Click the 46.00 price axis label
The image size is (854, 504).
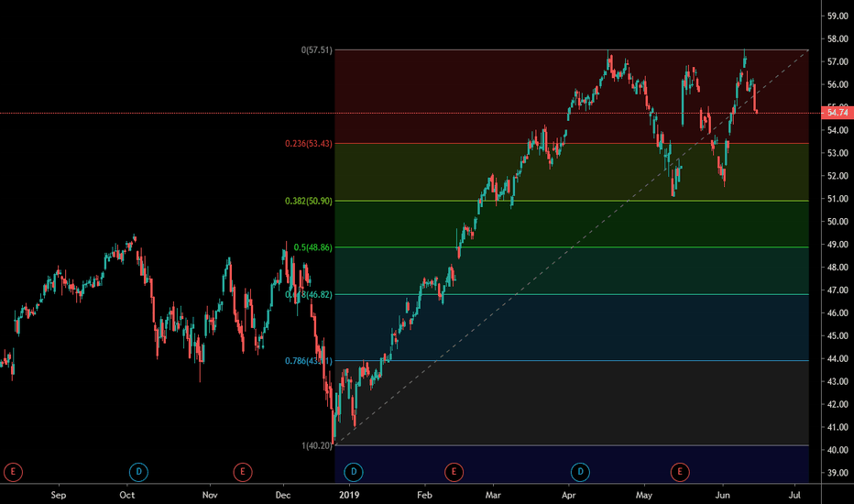coord(838,313)
